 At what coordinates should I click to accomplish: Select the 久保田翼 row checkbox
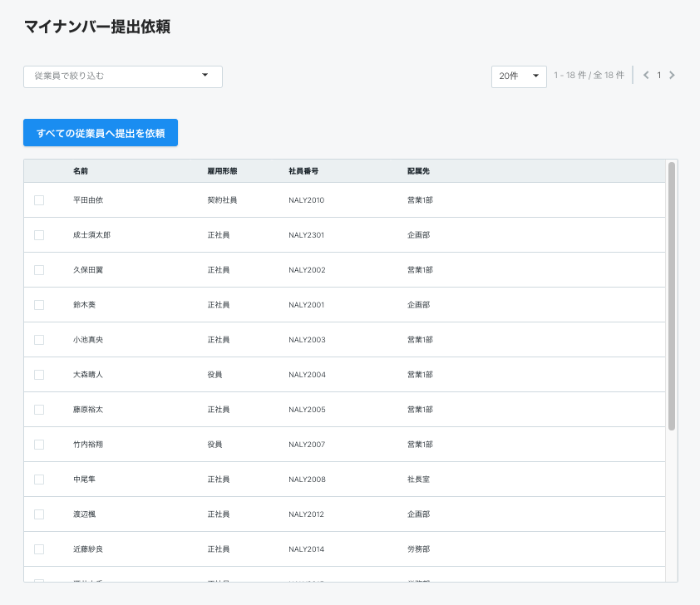[x=39, y=270]
